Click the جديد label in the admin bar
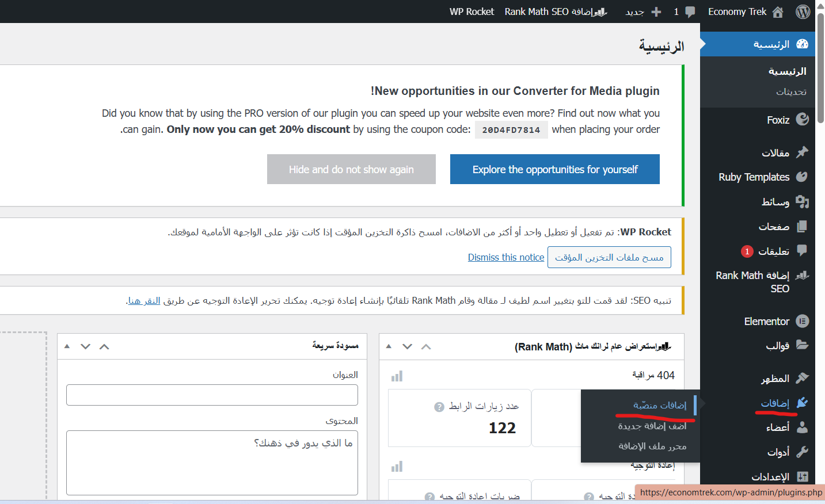This screenshot has height=504, width=825. [x=635, y=12]
